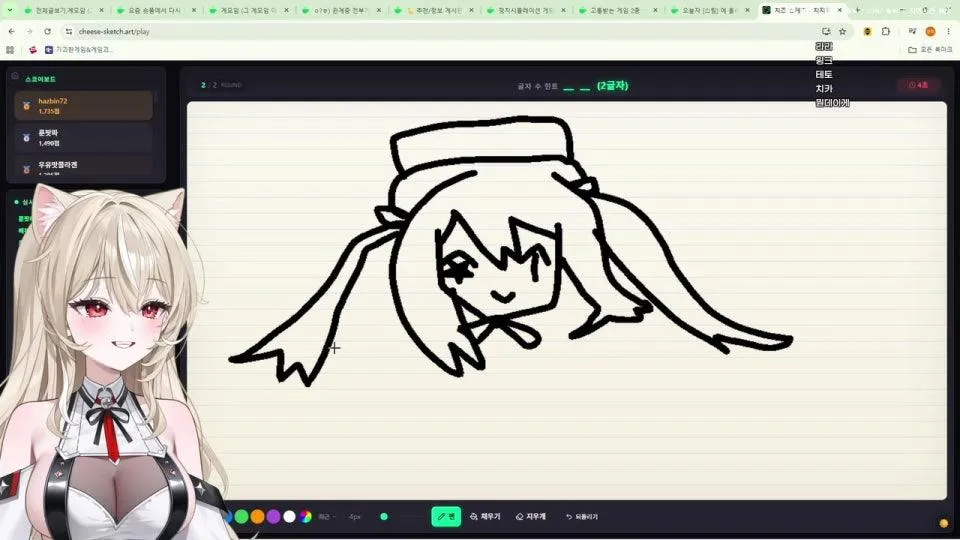Open the media control icon

click(912, 31)
